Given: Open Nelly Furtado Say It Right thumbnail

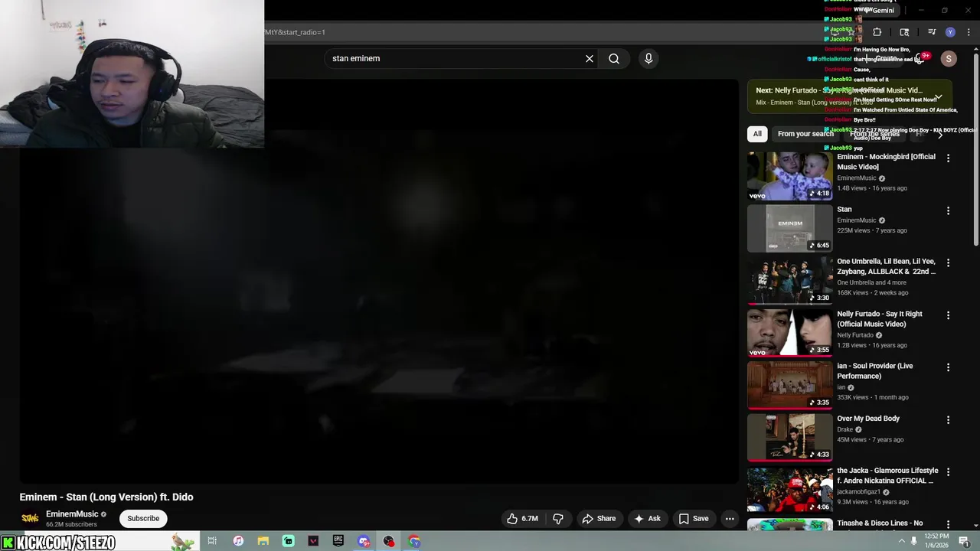Looking at the screenshot, I should [790, 332].
